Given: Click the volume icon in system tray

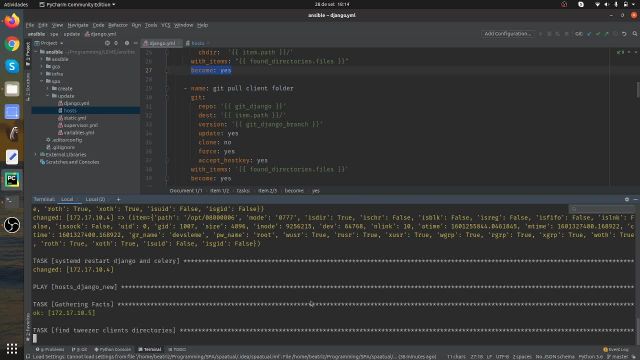Looking at the screenshot, I should pyautogui.click(x=607, y=4).
